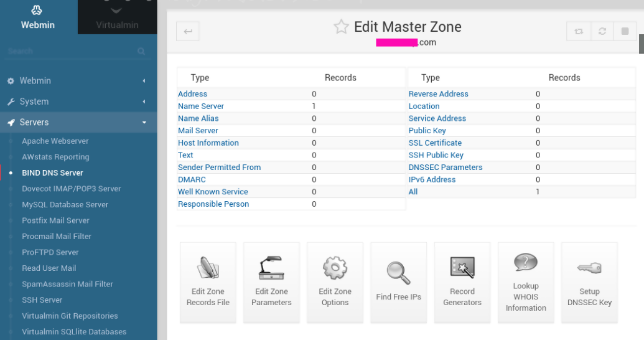Screen dimensions: 644x340
Task: Expand the System sidebar category
Action: [78, 102]
